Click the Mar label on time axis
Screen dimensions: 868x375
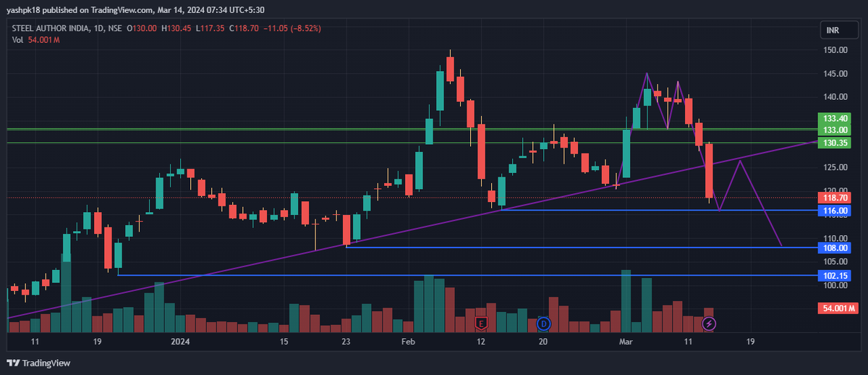coord(625,342)
